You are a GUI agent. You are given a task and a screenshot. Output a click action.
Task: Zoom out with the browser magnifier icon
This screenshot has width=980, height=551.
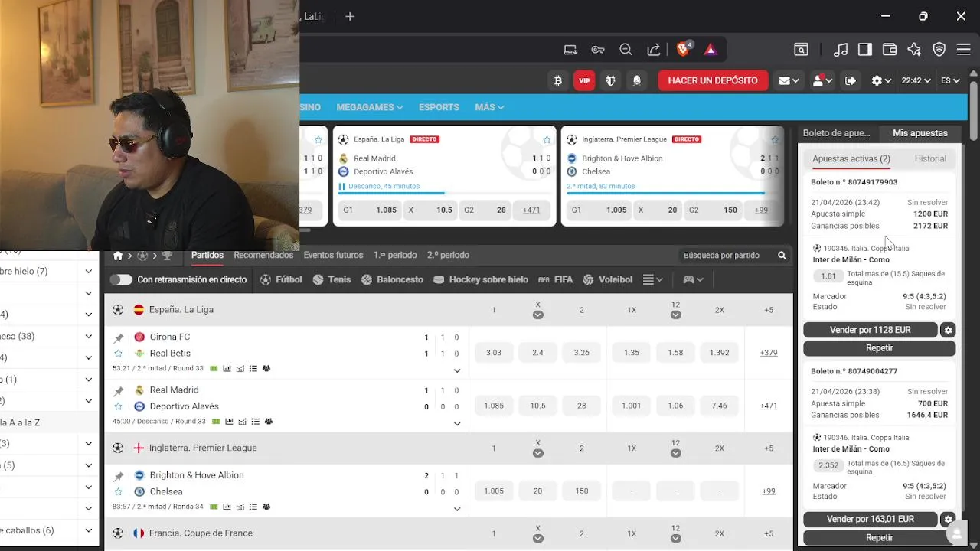(x=626, y=50)
